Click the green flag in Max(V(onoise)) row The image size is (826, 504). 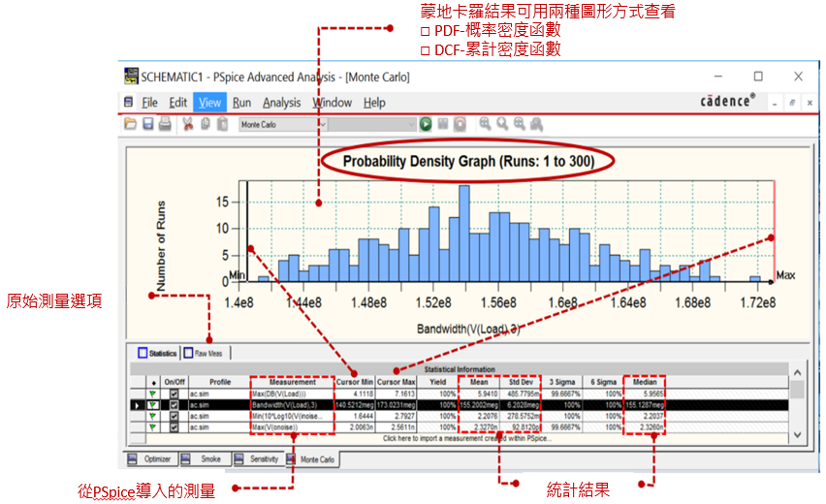[152, 427]
